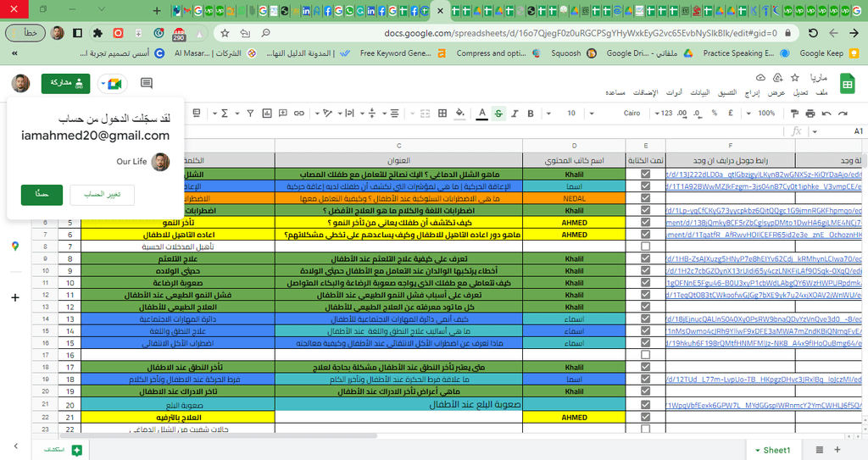868x460 pixels.
Task: Toggle the checkbox in the NEDAL row
Action: point(645,198)
